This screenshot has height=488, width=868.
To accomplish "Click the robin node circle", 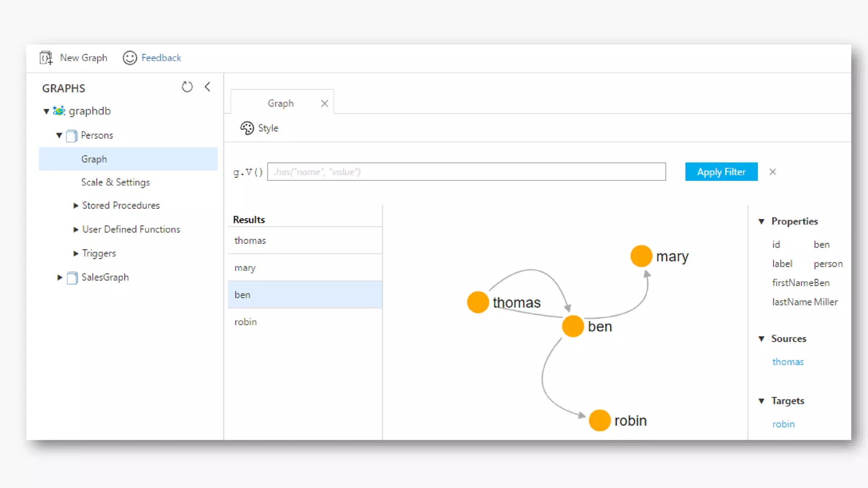I will pyautogui.click(x=599, y=420).
